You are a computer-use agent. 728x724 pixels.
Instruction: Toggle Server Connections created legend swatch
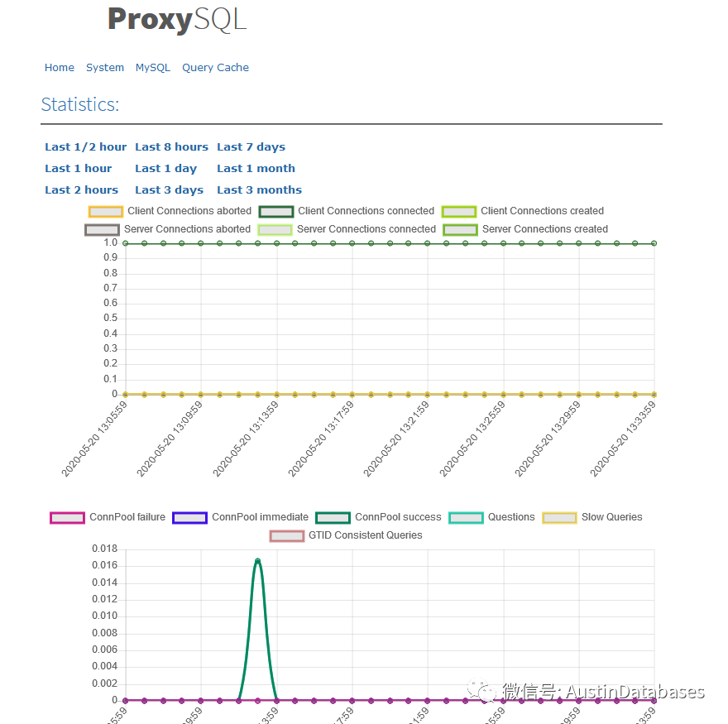460,230
